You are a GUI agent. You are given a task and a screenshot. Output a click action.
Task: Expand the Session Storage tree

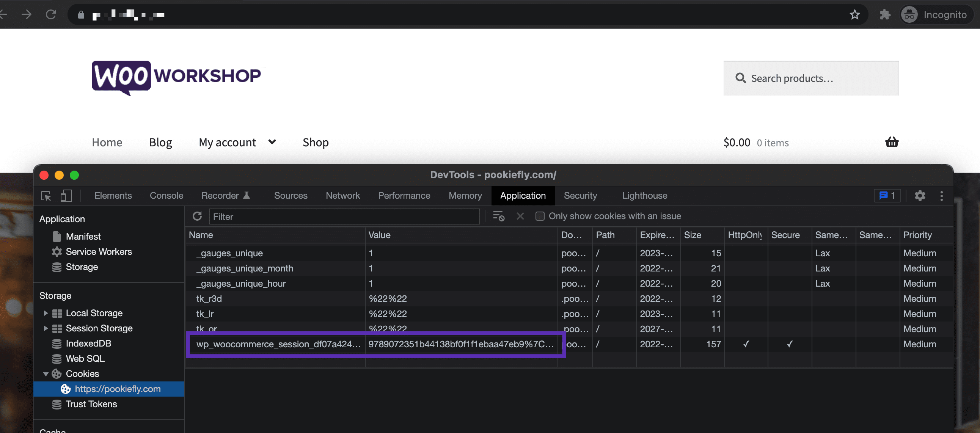pos(46,328)
